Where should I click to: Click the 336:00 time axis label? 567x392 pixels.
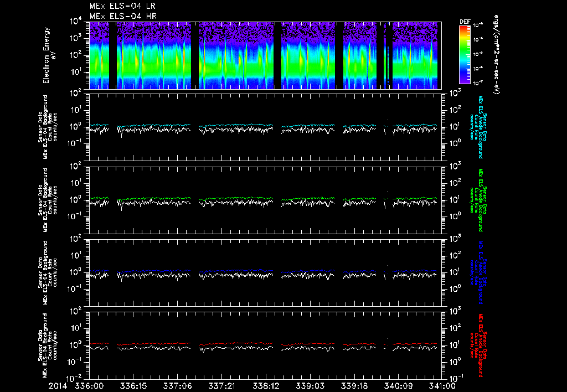point(89,386)
